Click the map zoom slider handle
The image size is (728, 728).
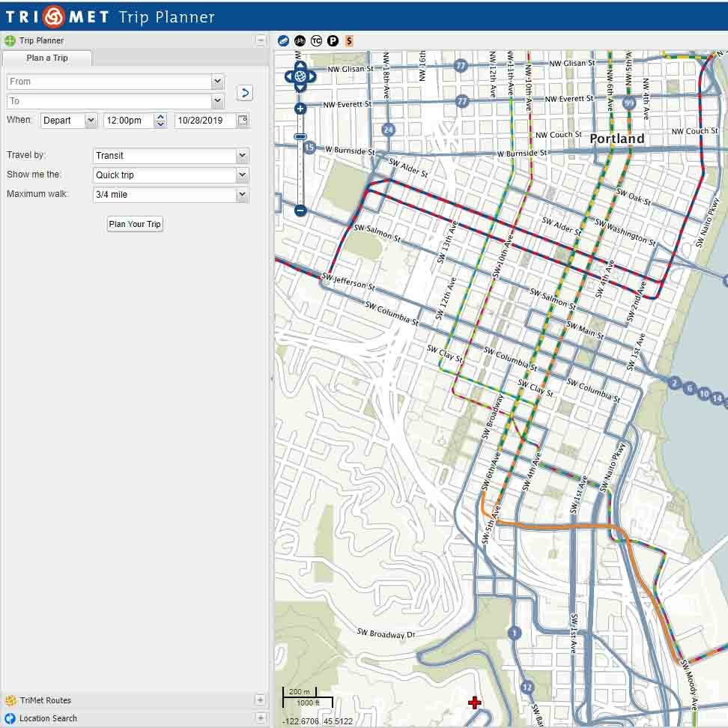[x=300, y=136]
